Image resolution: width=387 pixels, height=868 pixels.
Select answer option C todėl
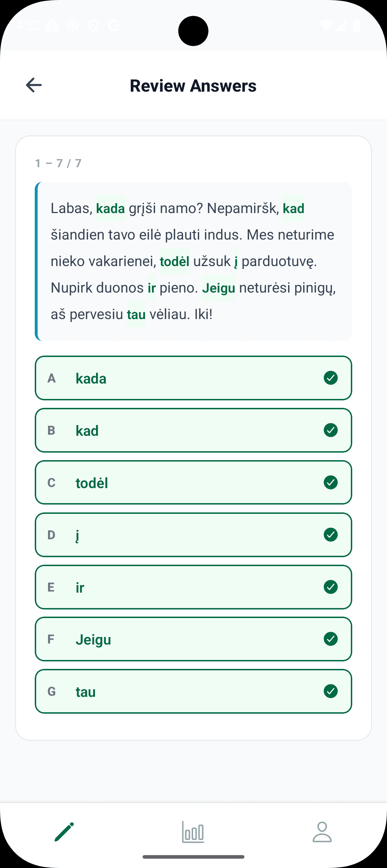tap(193, 482)
